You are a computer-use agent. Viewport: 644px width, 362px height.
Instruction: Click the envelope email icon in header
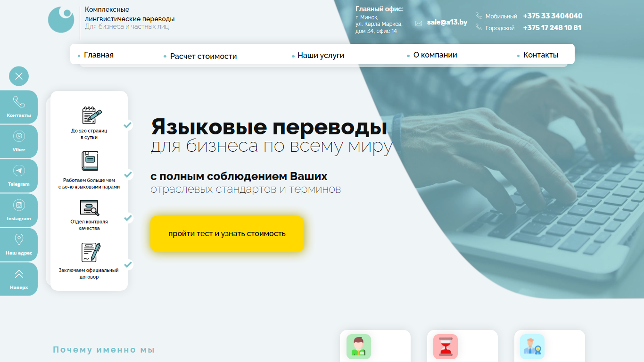point(419,23)
